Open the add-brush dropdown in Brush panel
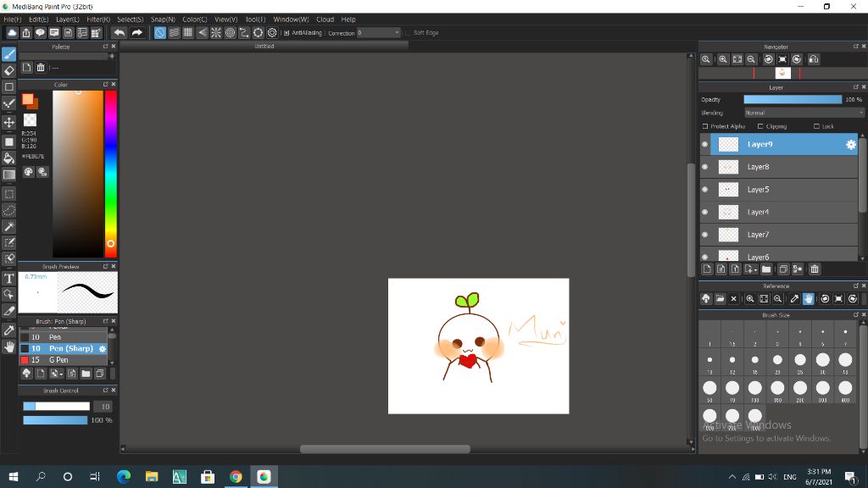 pos(57,374)
